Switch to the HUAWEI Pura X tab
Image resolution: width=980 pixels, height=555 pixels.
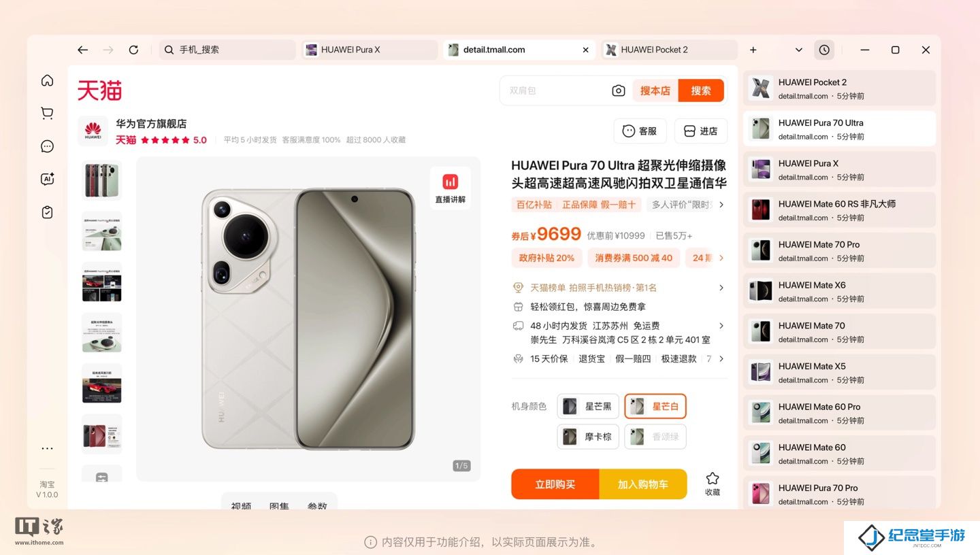[370, 50]
